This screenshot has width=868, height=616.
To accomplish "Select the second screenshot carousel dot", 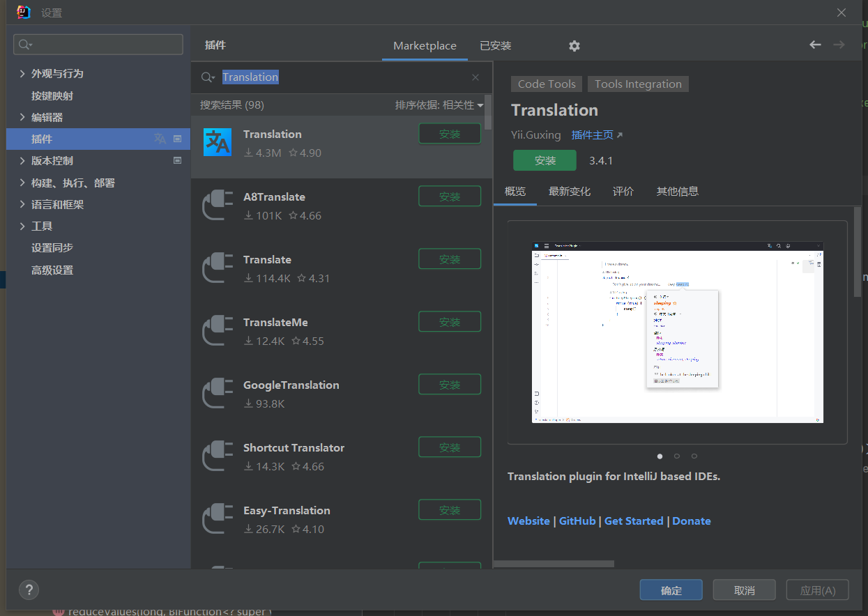I will [x=677, y=456].
